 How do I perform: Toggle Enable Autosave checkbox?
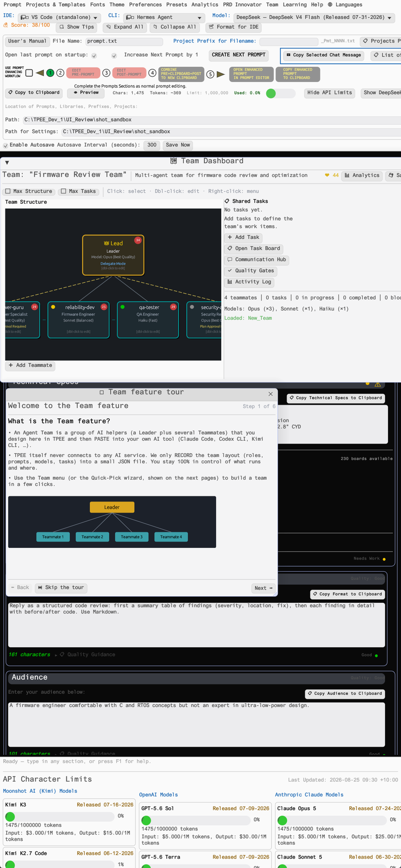pyautogui.click(x=5, y=145)
